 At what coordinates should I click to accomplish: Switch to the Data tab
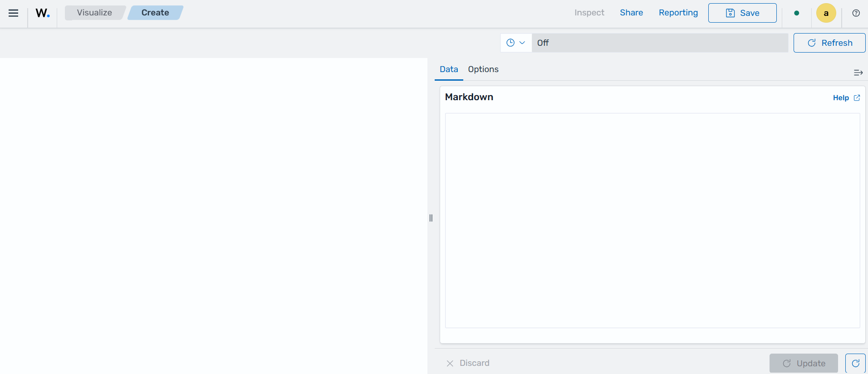click(x=449, y=69)
